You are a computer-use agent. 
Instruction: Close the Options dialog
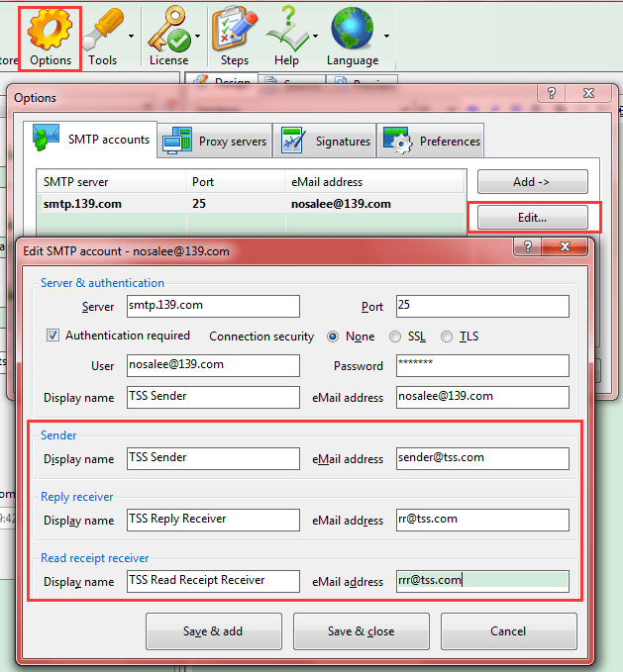[x=588, y=93]
